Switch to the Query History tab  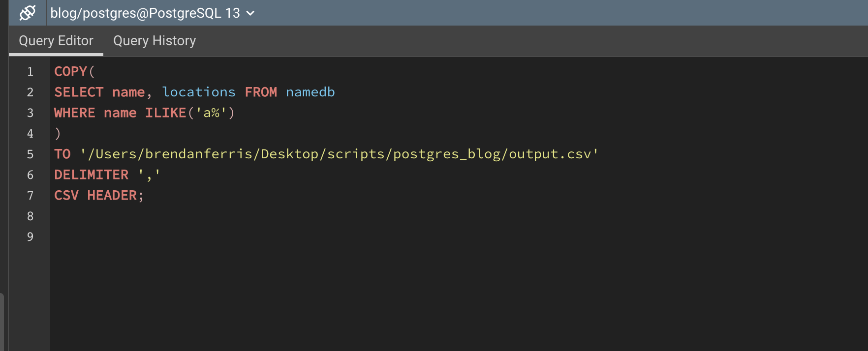tap(155, 41)
